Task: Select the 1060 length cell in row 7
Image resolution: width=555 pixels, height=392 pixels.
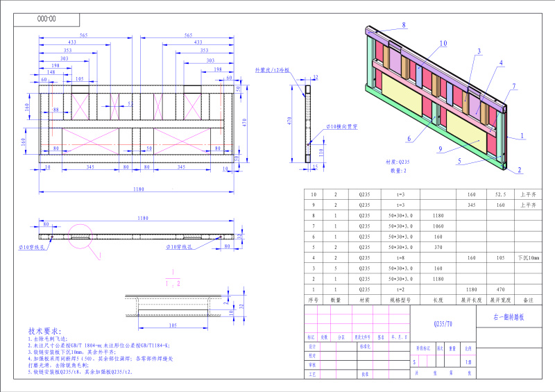Action: point(437,226)
